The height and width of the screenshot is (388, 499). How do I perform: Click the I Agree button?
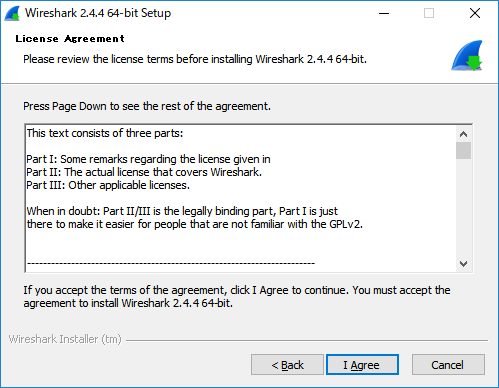362,365
